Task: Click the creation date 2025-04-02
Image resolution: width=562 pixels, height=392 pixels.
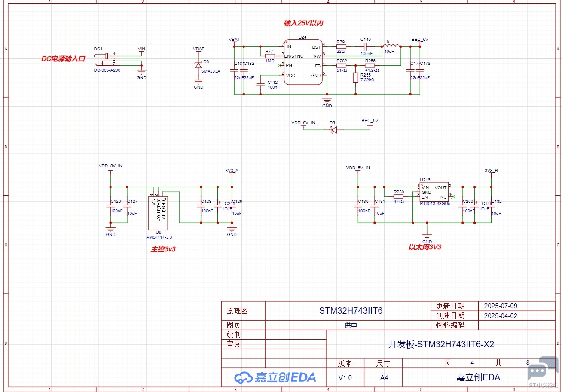Action: point(501,315)
